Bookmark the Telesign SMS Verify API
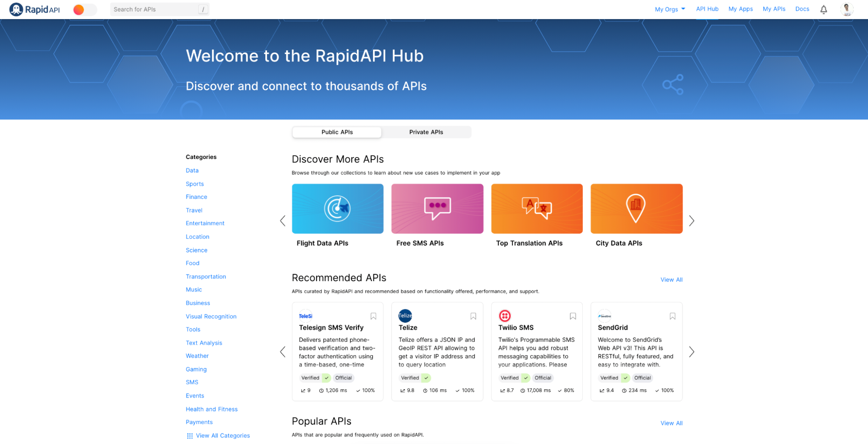Image resolution: width=868 pixels, height=444 pixels. (373, 317)
